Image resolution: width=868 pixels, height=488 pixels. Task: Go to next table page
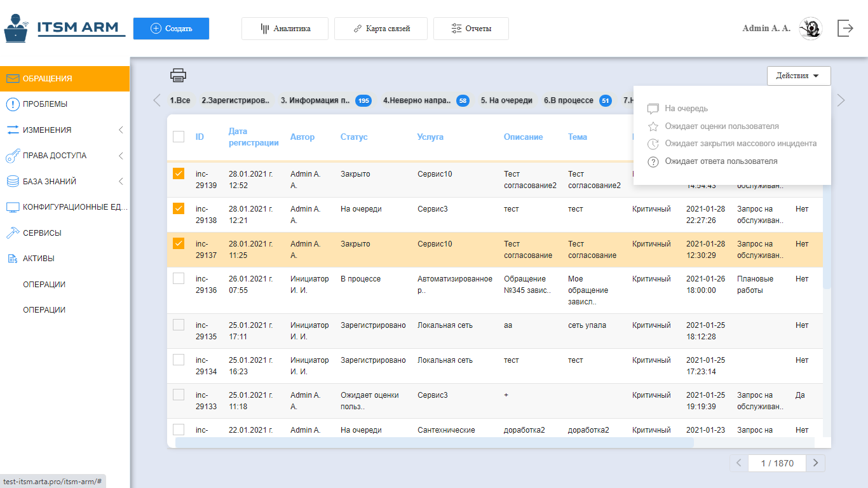pyautogui.click(x=815, y=463)
